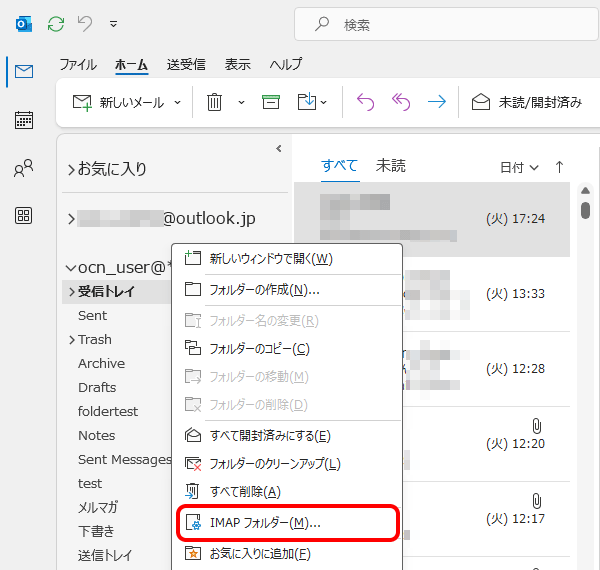
Task: Open the 日付 sort dropdown
Action: pos(518,167)
